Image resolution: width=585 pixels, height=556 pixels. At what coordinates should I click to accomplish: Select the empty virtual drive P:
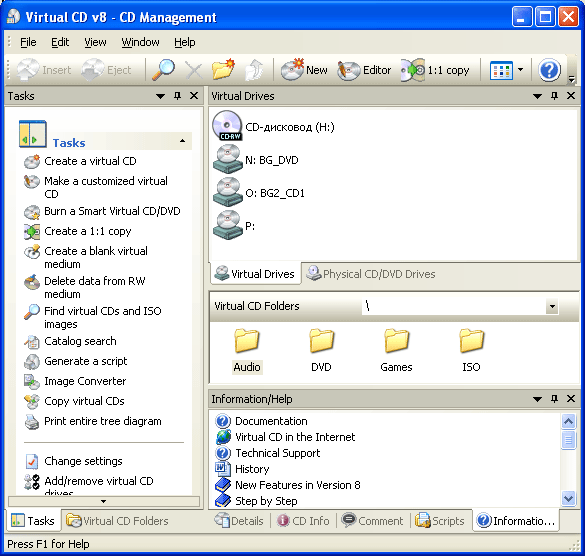(x=234, y=225)
